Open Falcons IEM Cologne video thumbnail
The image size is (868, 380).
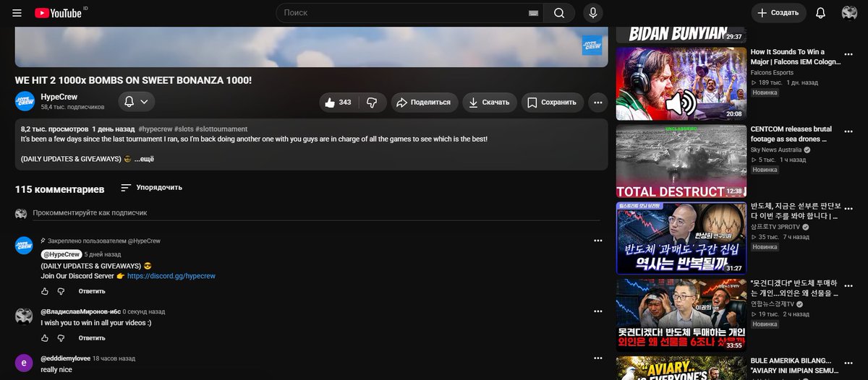click(681, 84)
